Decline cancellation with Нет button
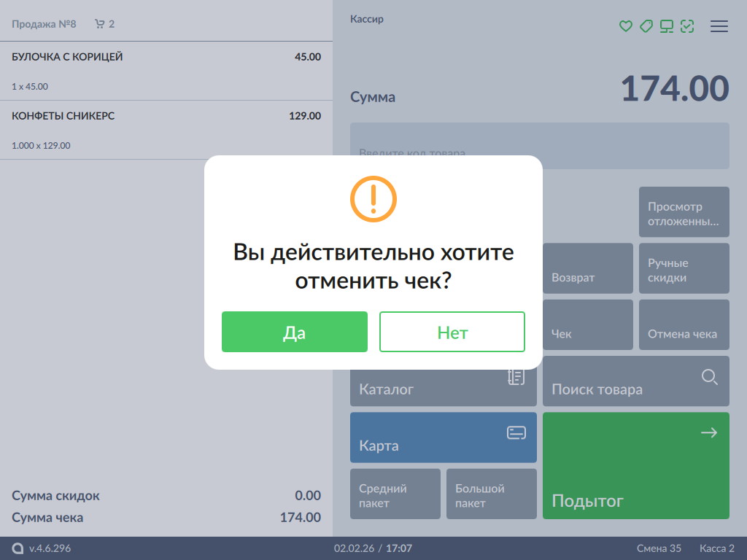Screen dimensions: 747x560 click(452, 332)
